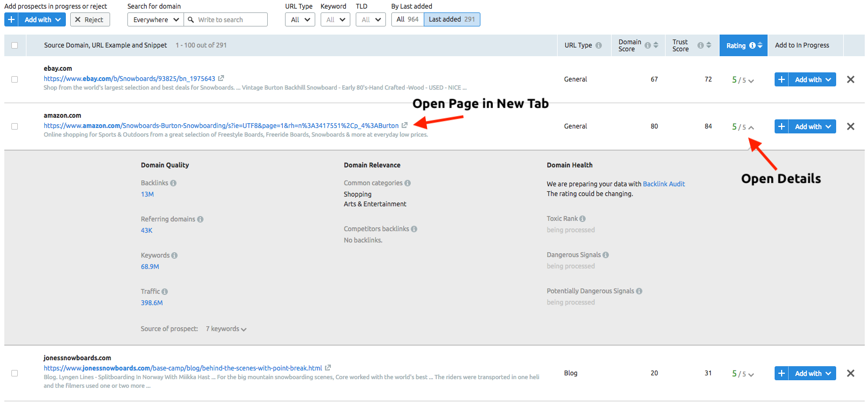
Task: Open TLD All dropdown
Action: (x=371, y=19)
